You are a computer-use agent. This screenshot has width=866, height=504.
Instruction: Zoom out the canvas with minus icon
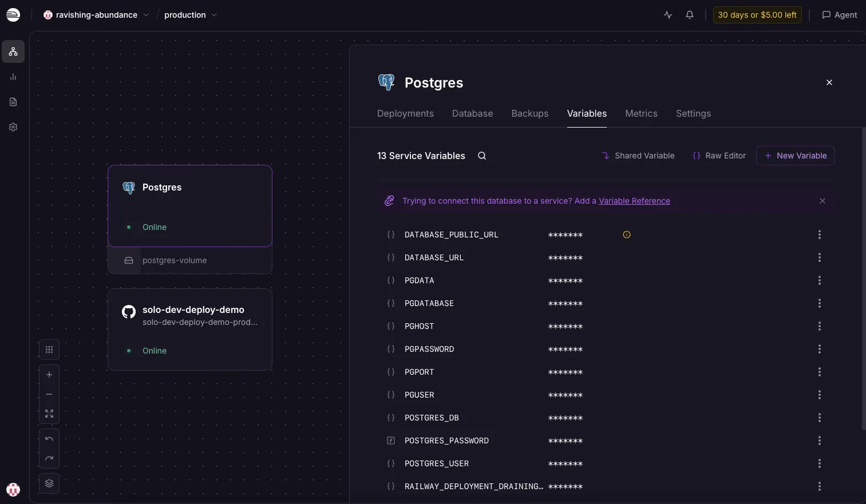point(49,394)
